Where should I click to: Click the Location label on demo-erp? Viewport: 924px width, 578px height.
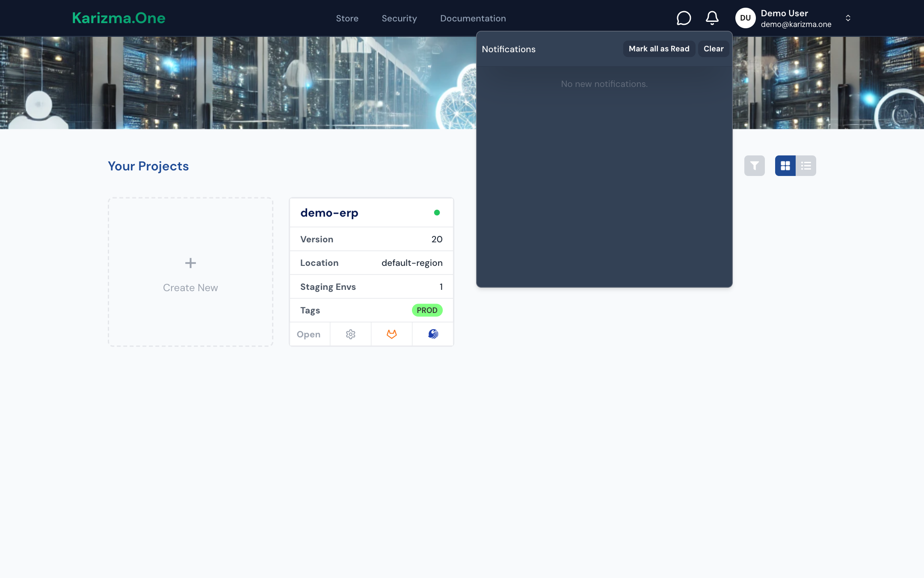point(319,263)
